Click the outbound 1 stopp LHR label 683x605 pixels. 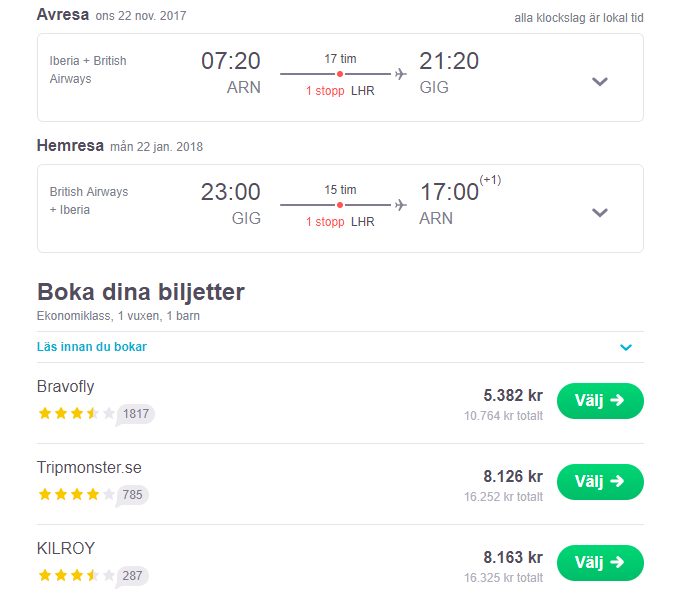(340, 91)
